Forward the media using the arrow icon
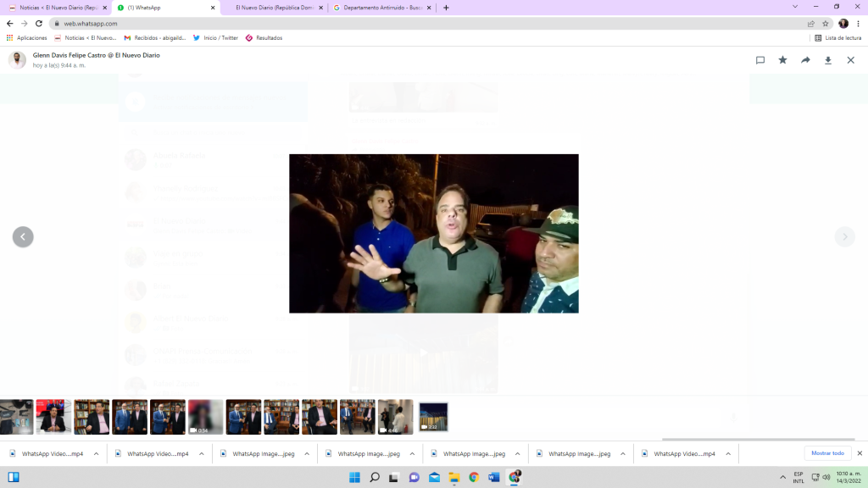 pos(805,60)
